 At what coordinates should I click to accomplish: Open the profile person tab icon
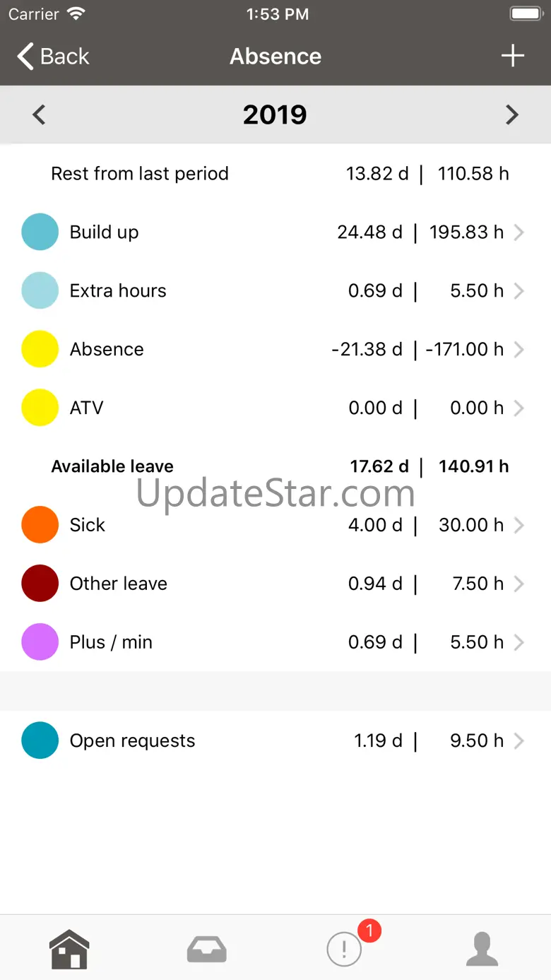tap(482, 949)
